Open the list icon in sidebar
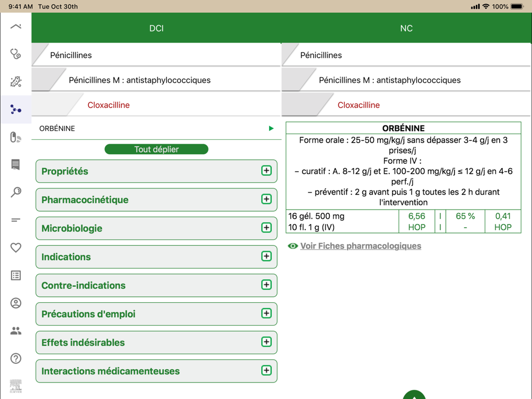 tap(15, 275)
